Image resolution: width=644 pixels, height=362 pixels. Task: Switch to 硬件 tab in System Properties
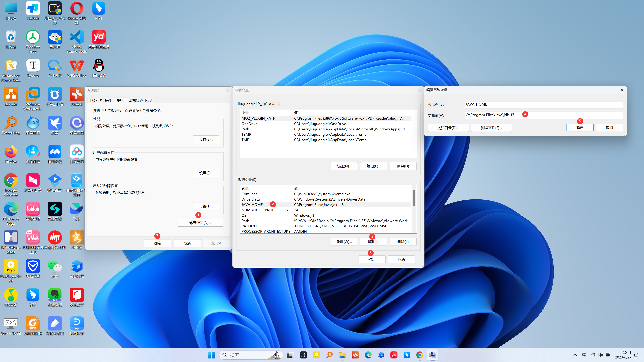click(x=108, y=101)
